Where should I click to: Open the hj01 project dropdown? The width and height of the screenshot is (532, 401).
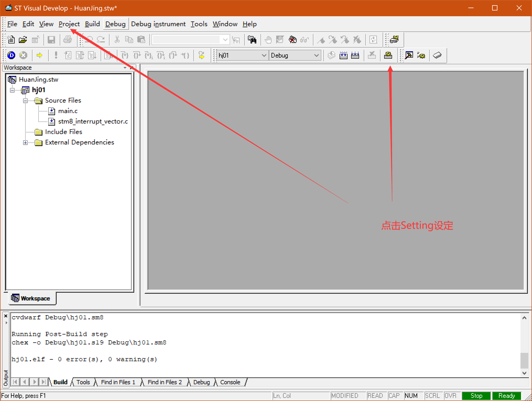(264, 55)
